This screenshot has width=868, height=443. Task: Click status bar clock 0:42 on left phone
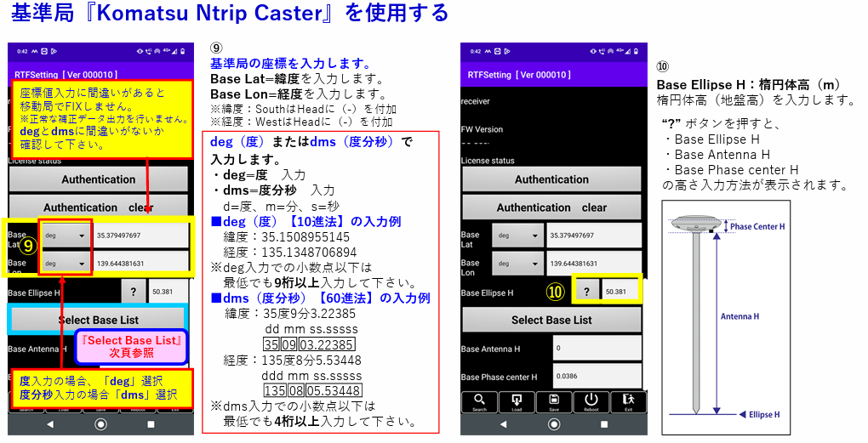coord(22,51)
